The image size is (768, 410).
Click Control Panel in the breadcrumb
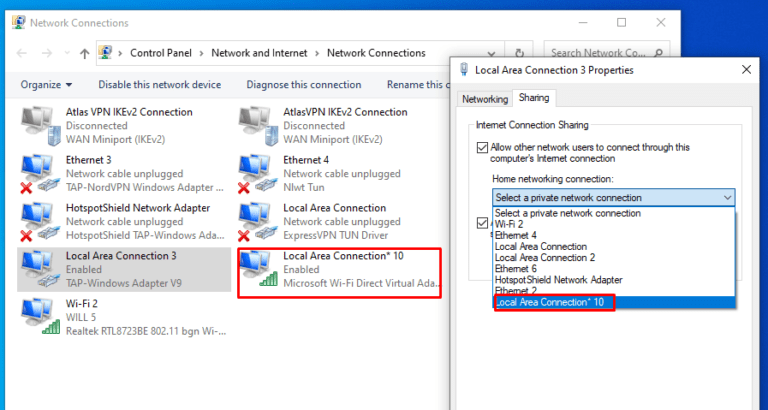click(x=161, y=53)
